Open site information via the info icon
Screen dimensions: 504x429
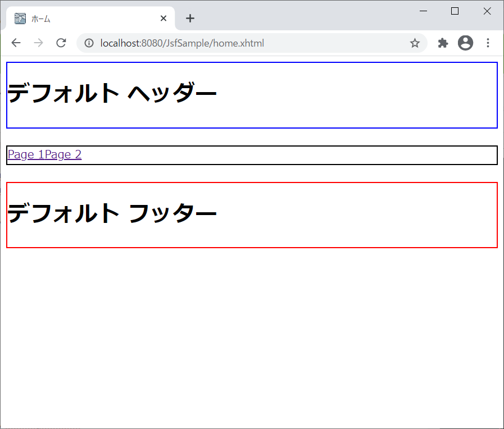(89, 43)
